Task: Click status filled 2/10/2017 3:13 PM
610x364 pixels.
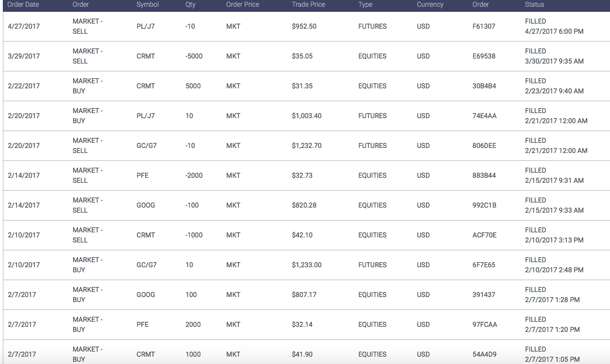Action: tap(554, 235)
